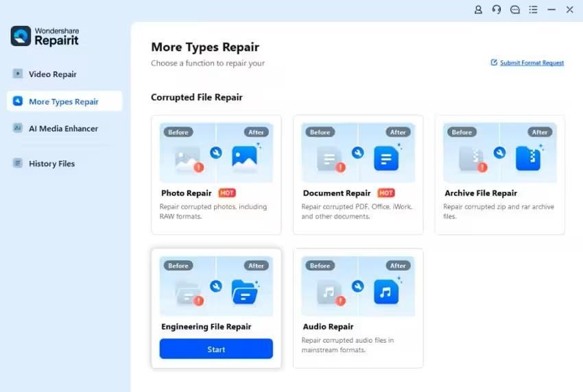Click the History Files sidebar icon
The width and height of the screenshot is (583, 392).
pos(17,163)
